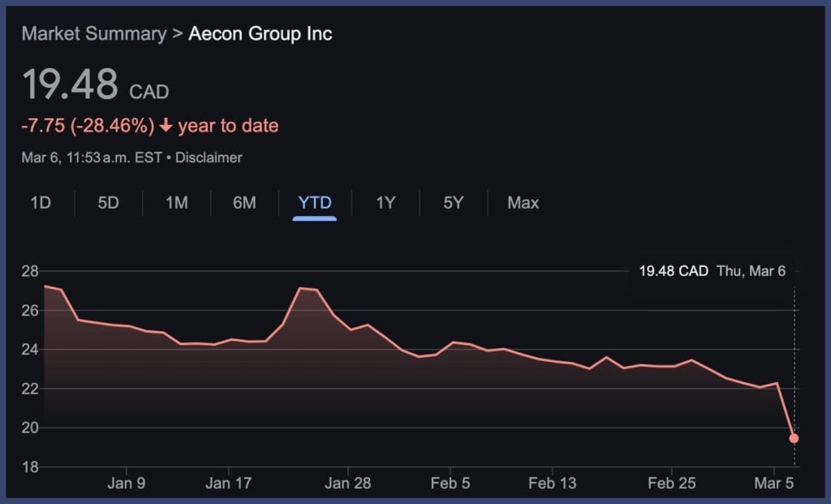Screen dimensions: 831x504
Task: Click the Jan 28 axis label
Action: (x=348, y=484)
